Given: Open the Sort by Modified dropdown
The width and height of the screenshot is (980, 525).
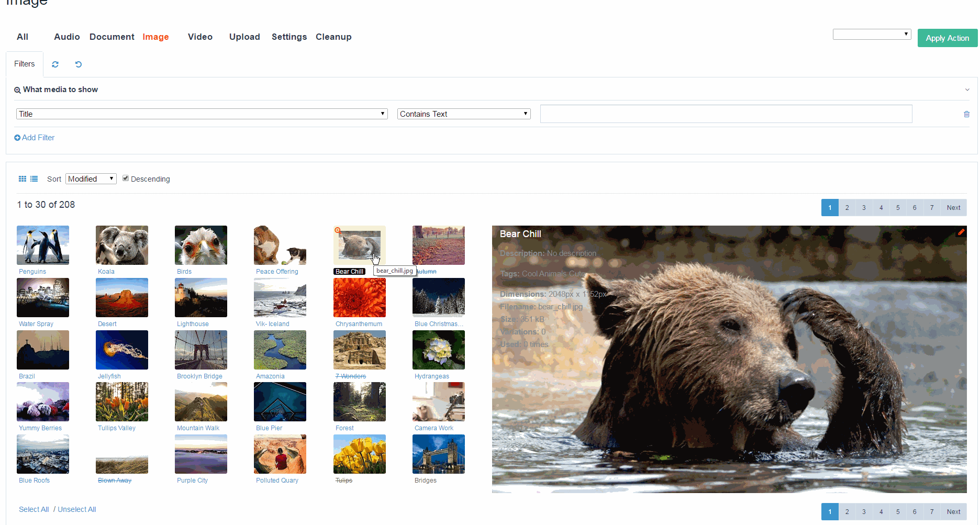Looking at the screenshot, I should click(x=91, y=179).
